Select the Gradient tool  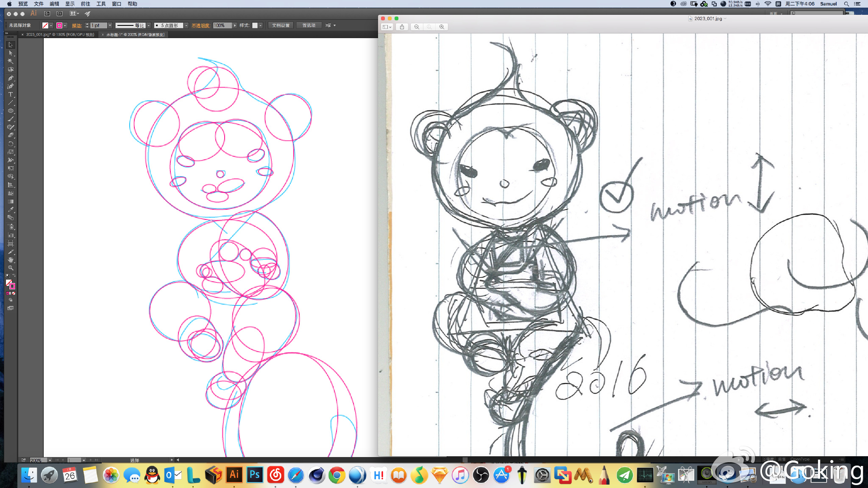tap(11, 202)
